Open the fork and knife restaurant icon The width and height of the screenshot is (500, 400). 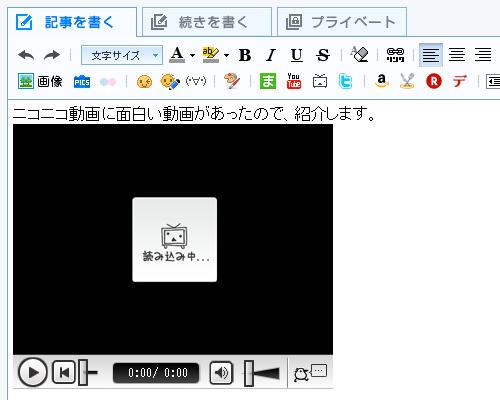[407, 81]
